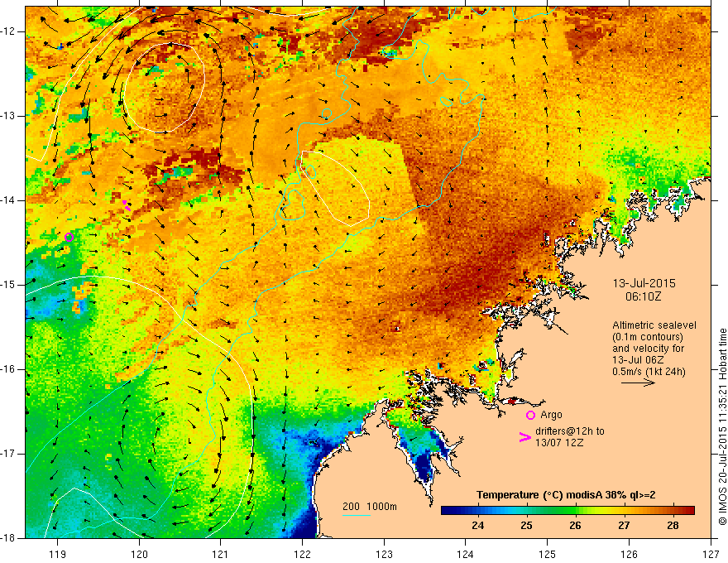Click the '13-Jul 06Z' caption line
Image resolution: width=728 pixels, height=563 pixels.
(x=638, y=360)
